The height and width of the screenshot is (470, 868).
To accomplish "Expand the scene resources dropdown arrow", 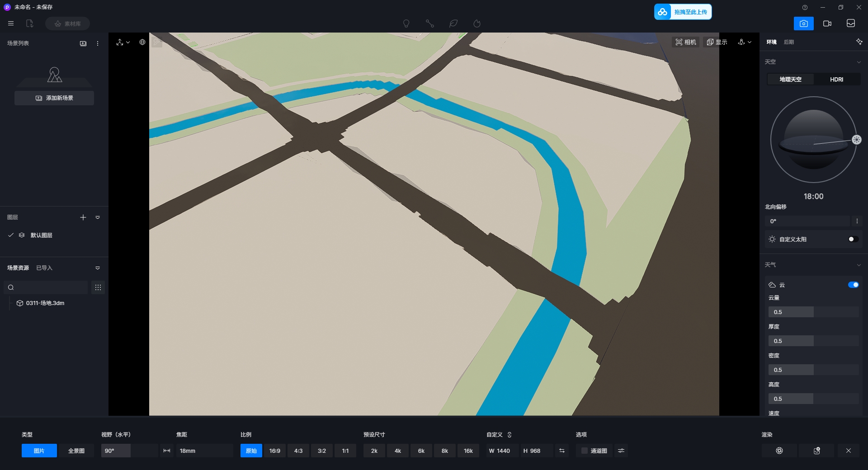I will click(x=98, y=268).
